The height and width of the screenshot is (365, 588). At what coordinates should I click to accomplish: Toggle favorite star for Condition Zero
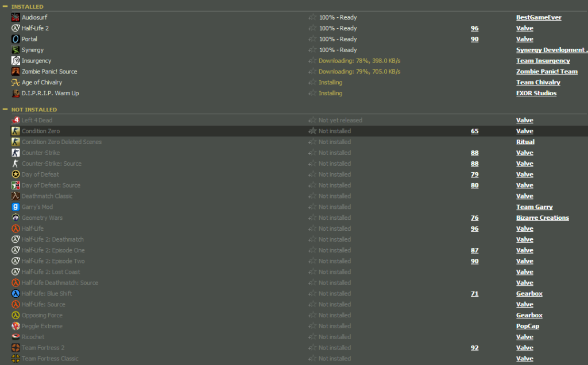click(x=312, y=131)
